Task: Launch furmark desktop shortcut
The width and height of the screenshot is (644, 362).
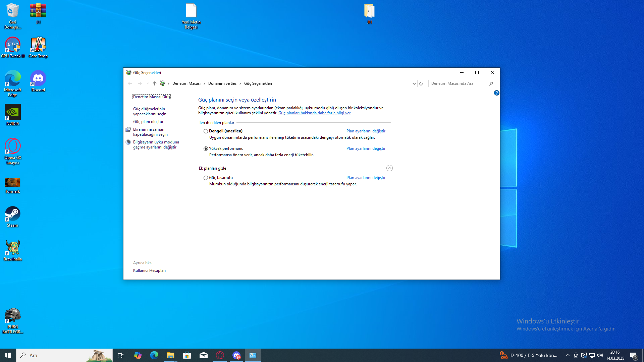Action: point(13,185)
